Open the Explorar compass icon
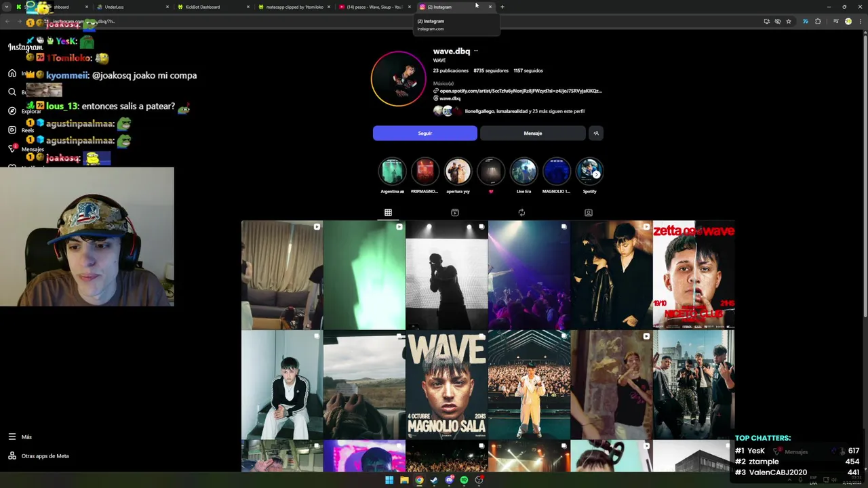This screenshot has height=488, width=868. [12, 110]
